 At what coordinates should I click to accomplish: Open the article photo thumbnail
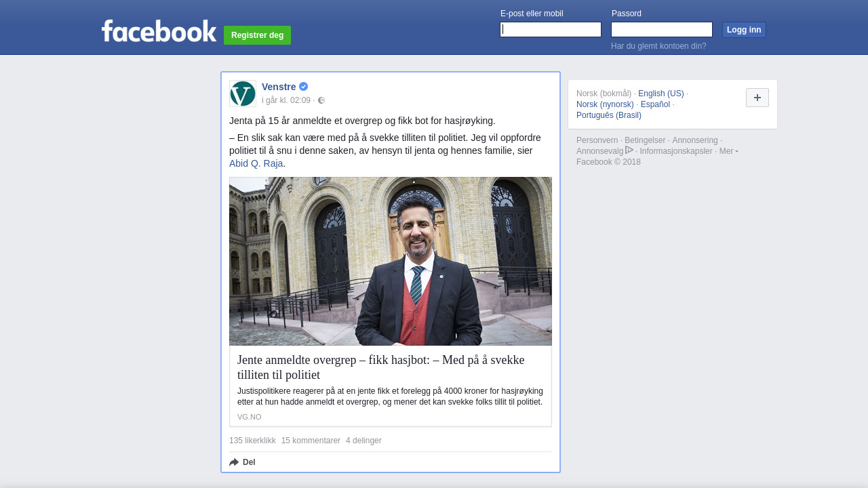(391, 262)
